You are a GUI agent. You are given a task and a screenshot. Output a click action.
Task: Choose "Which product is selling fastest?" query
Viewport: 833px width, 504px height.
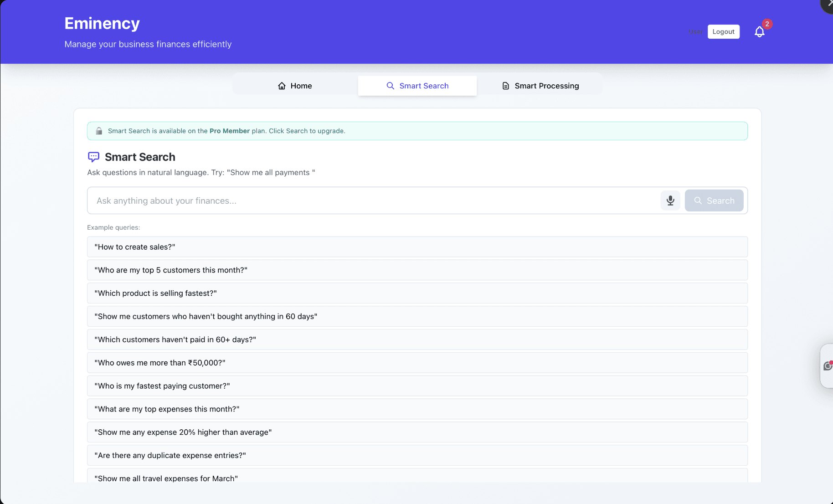417,293
